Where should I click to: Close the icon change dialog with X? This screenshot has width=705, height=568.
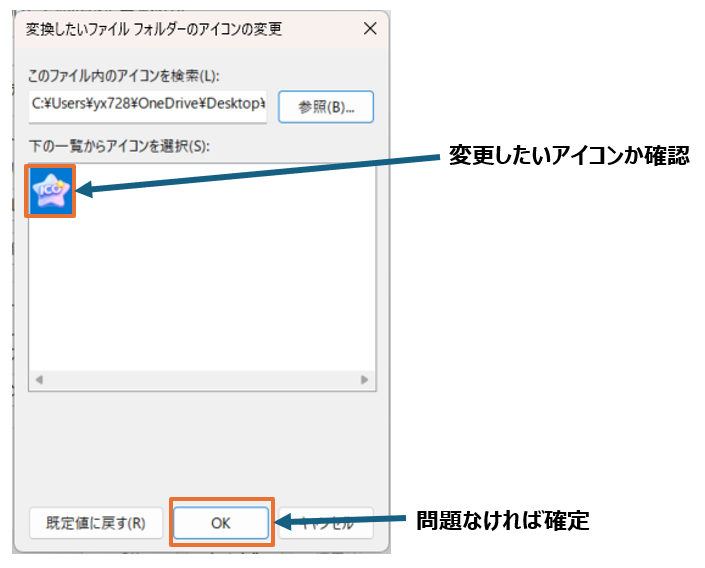370,29
